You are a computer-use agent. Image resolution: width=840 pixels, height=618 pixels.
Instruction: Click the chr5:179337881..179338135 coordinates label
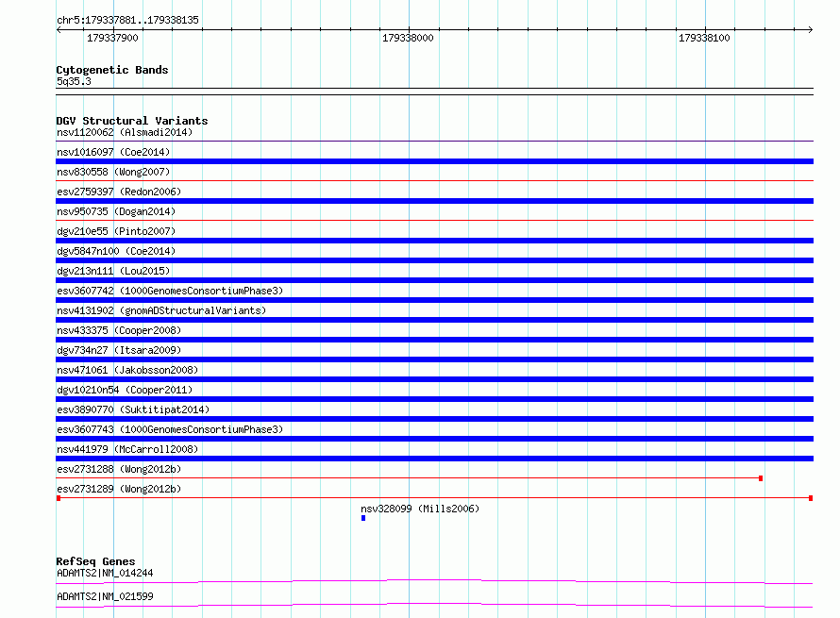point(127,20)
